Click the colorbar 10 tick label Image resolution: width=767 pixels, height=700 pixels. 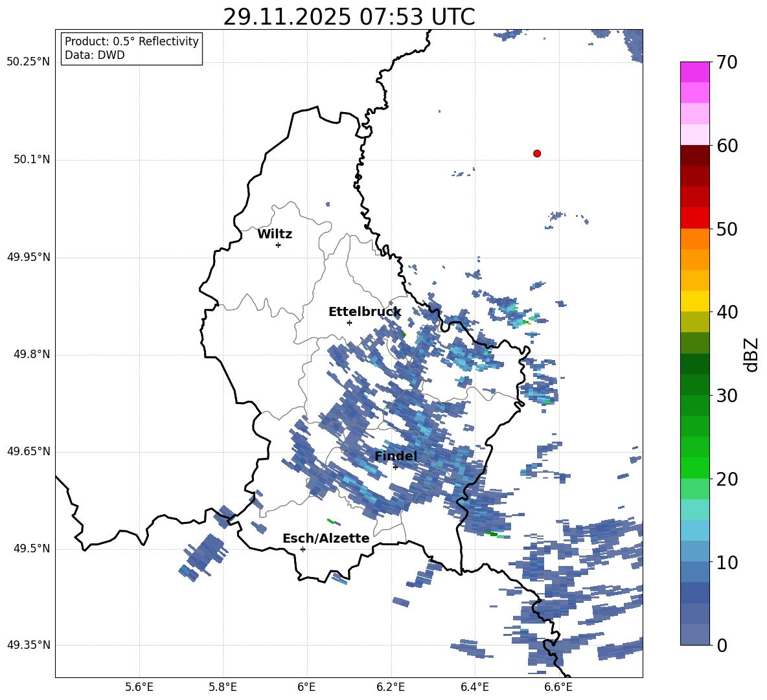[727, 562]
